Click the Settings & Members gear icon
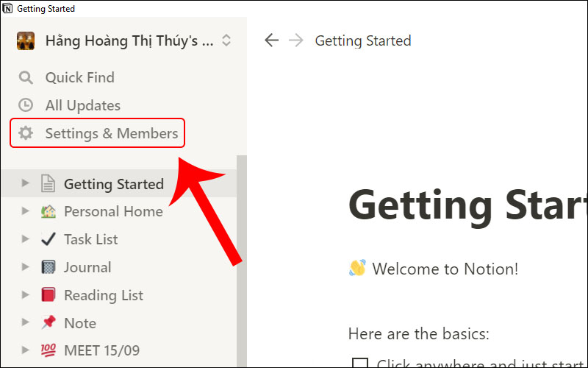This screenshot has width=588, height=368. click(26, 133)
